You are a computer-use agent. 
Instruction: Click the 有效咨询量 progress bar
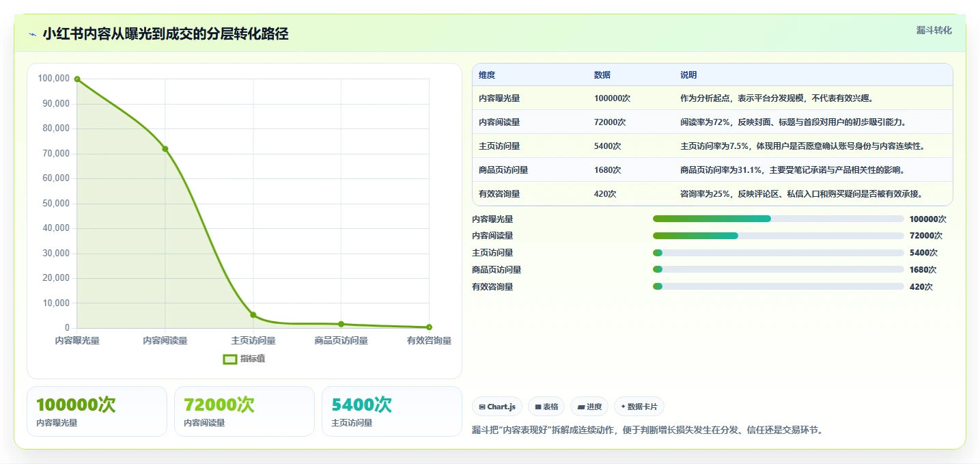tap(779, 286)
